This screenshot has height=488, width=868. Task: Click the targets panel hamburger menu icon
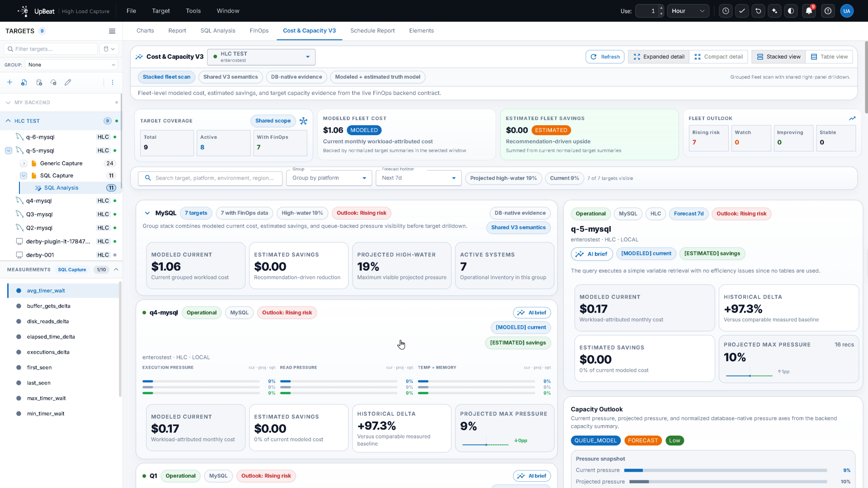[x=112, y=31]
